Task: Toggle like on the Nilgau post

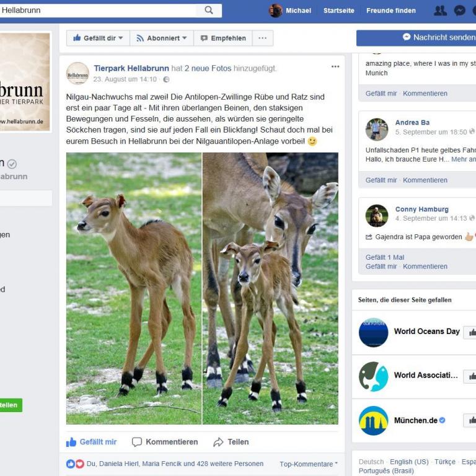Action: click(92, 442)
